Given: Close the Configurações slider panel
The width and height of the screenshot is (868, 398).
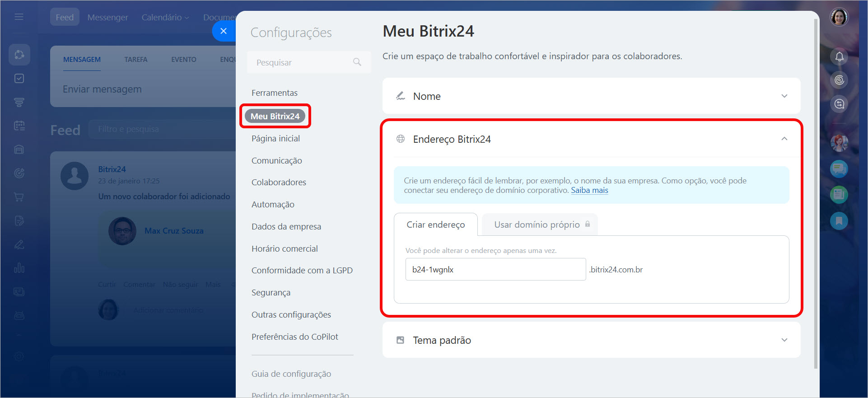Looking at the screenshot, I should pos(224,31).
